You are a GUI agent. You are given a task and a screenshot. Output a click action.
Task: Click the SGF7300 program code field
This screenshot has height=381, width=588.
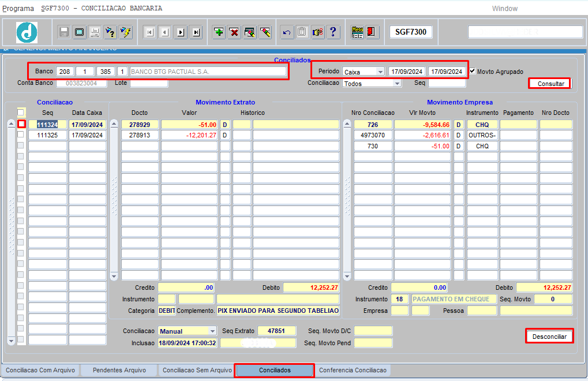411,32
